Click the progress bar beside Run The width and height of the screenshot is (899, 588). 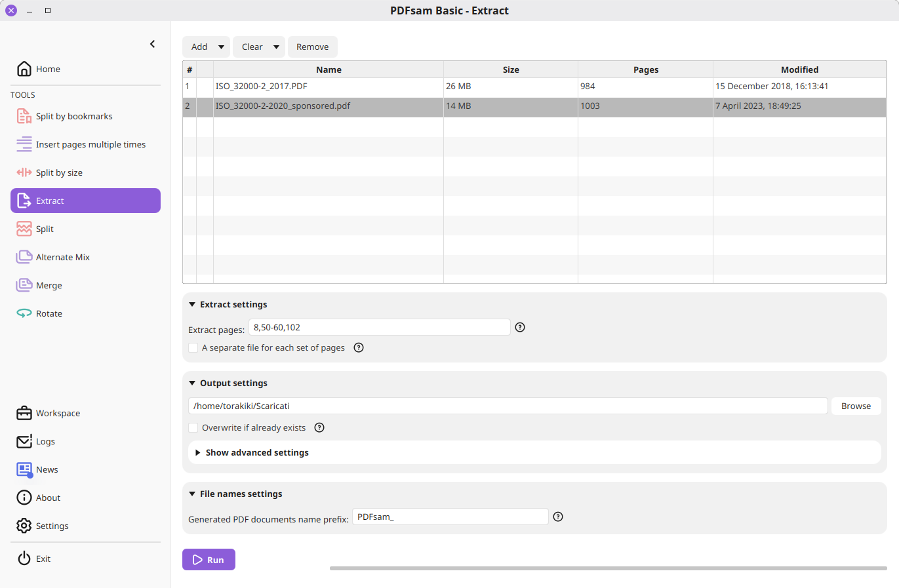tap(609, 568)
